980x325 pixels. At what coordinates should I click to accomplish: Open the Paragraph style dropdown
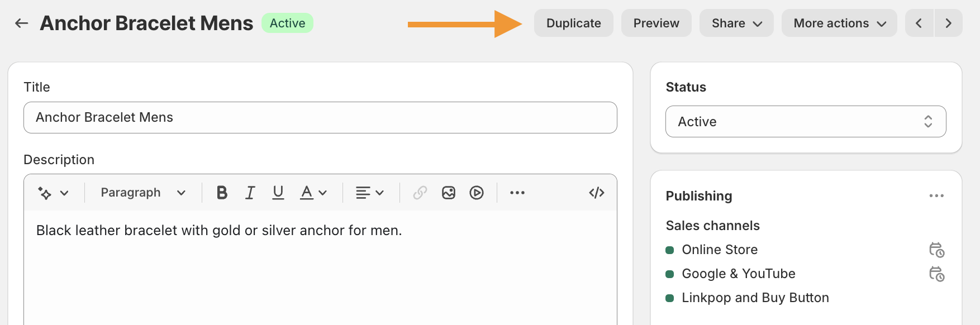click(143, 193)
